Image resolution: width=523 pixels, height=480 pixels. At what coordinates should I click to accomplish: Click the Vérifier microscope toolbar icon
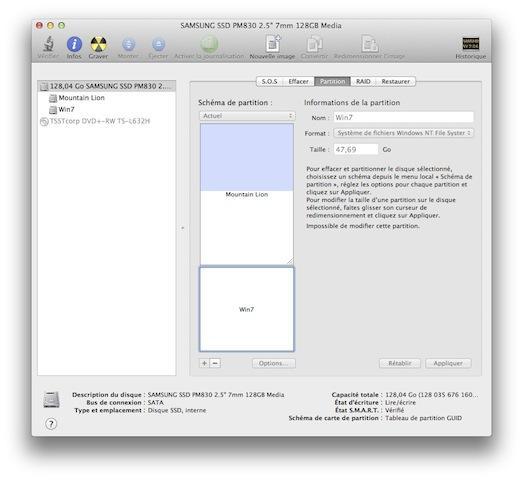click(x=48, y=44)
